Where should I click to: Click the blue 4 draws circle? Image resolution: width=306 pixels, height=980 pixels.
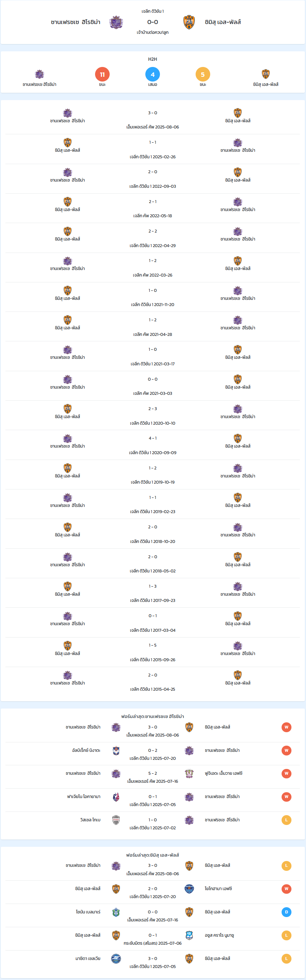click(153, 74)
